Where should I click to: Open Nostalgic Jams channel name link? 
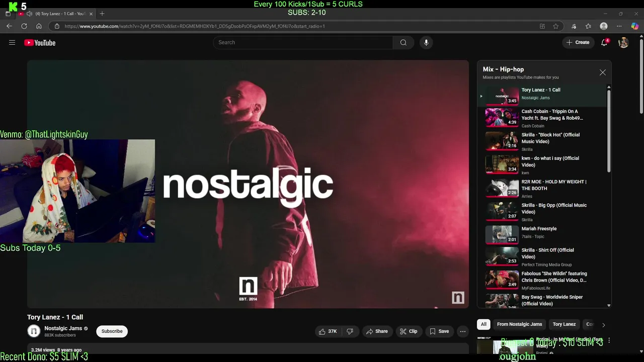63,328
